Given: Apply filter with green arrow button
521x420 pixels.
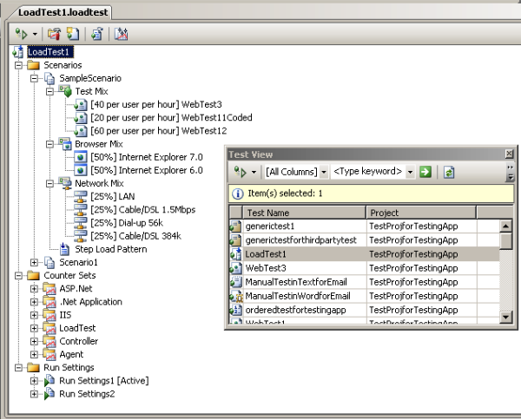Looking at the screenshot, I should pyautogui.click(x=425, y=172).
